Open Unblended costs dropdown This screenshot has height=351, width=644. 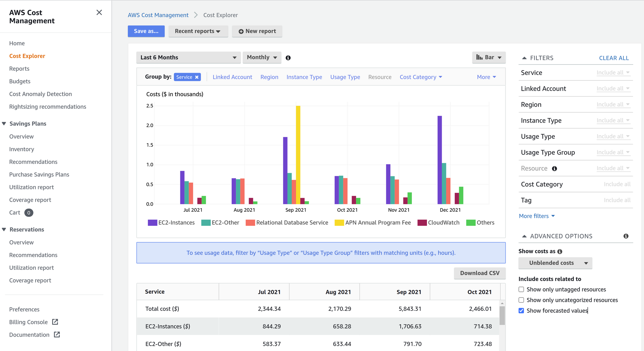555,263
